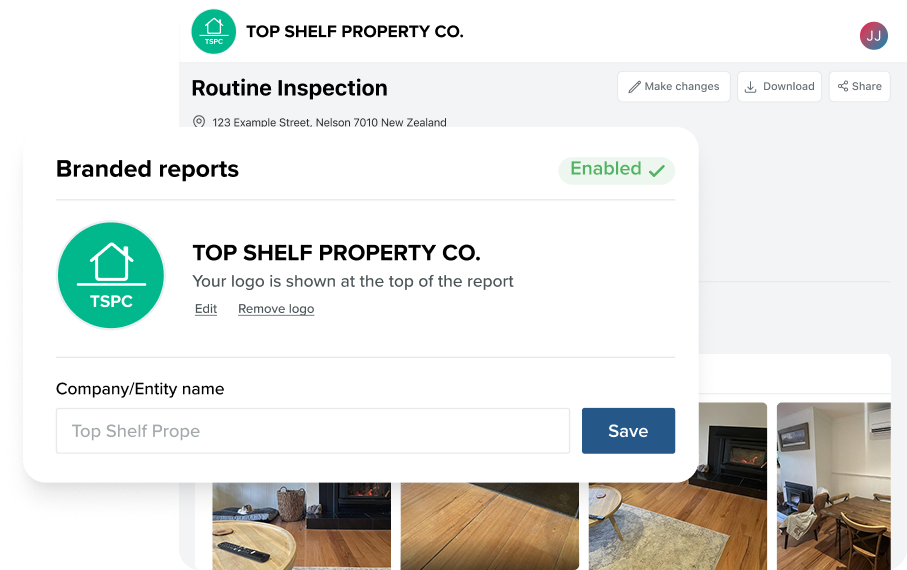Image resolution: width=907 pixels, height=570 pixels.
Task: Click the Branded reports heading
Action: pos(147,169)
